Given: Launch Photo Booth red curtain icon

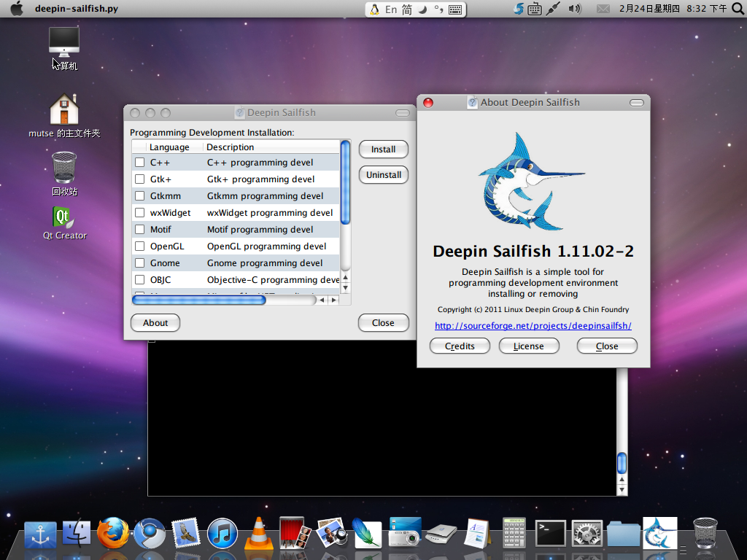Looking at the screenshot, I should coord(295,533).
